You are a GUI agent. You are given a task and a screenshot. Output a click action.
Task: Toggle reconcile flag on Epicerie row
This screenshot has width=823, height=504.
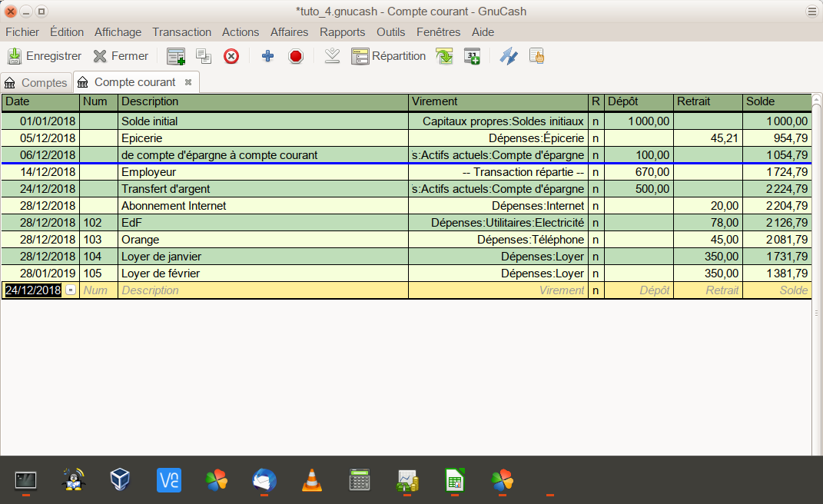pyautogui.click(x=596, y=138)
